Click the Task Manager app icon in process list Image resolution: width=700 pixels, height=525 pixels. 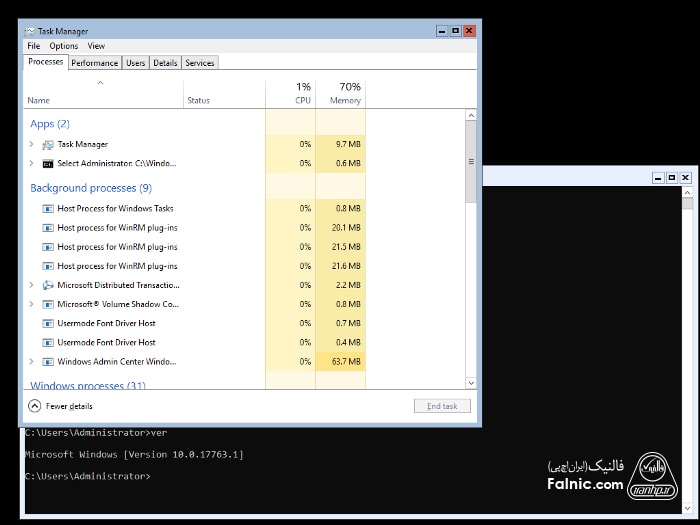(x=48, y=145)
